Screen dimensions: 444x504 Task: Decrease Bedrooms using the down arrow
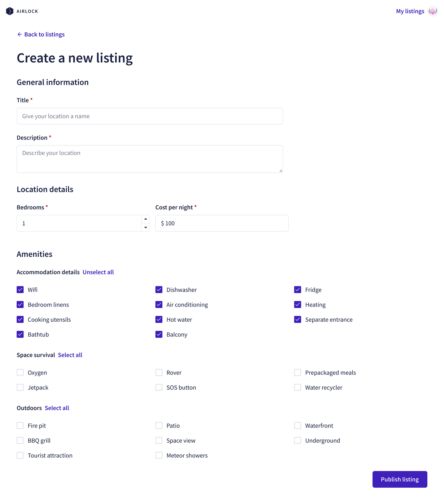[x=145, y=227]
